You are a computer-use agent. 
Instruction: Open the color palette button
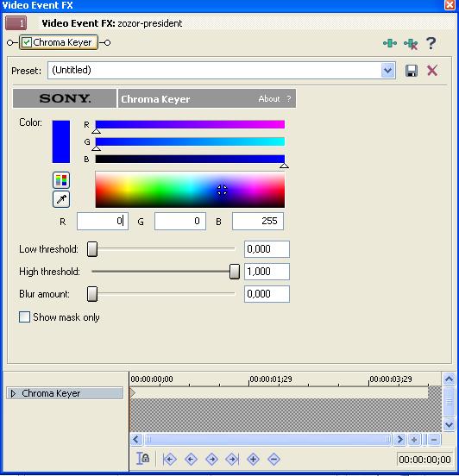[61, 180]
